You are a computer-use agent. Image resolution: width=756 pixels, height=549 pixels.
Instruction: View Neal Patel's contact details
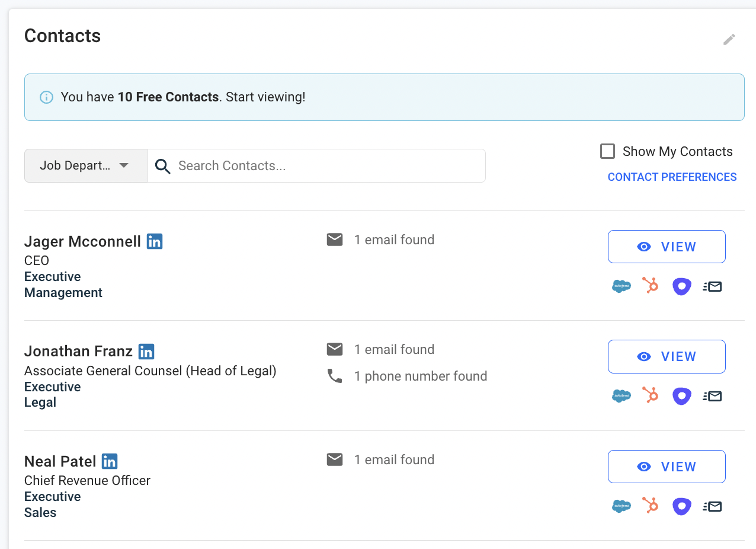[x=667, y=467]
